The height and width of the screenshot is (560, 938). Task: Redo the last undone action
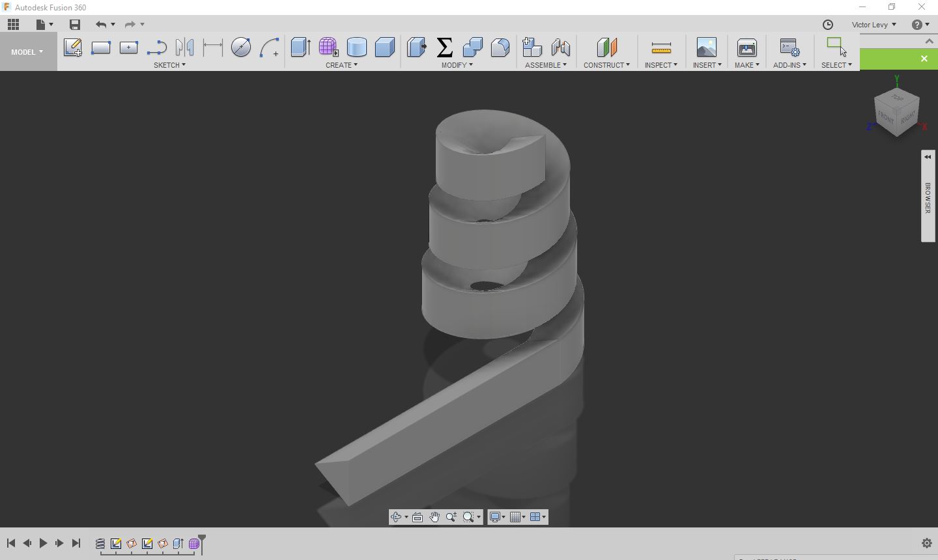pos(130,25)
